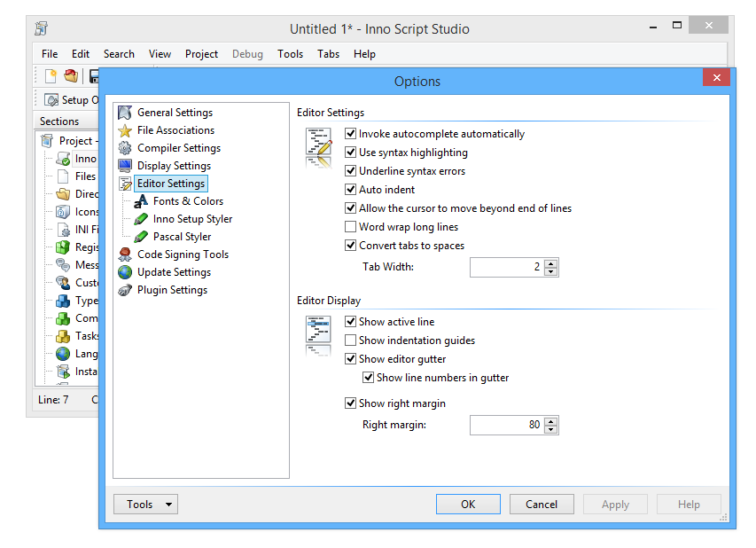Toggle Show right margin checkbox
The image size is (756, 548).
[x=350, y=403]
